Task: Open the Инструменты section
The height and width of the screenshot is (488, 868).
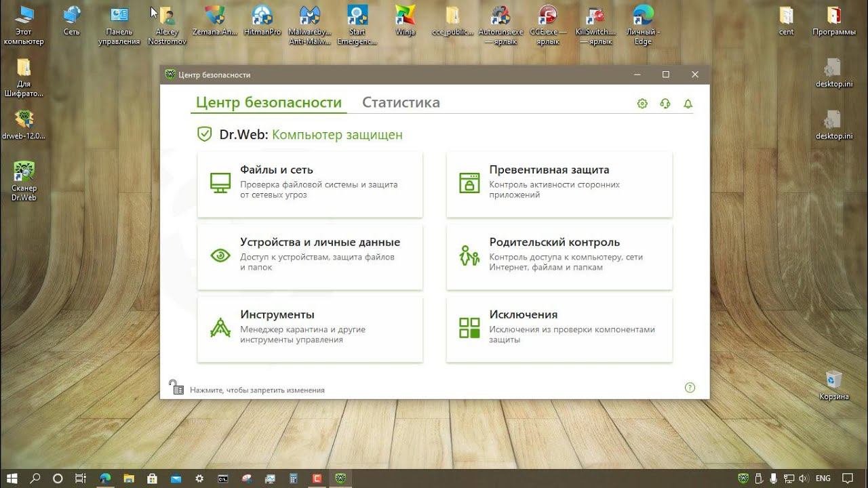Action: pos(310,329)
